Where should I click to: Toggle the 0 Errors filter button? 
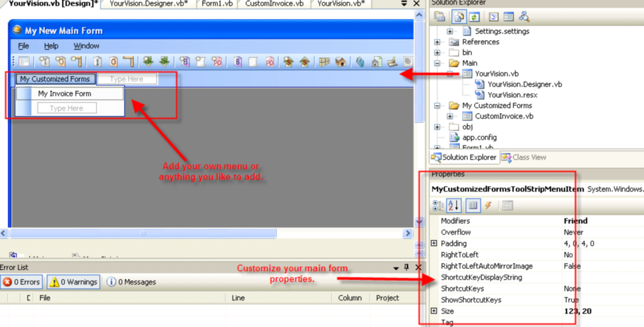21,282
